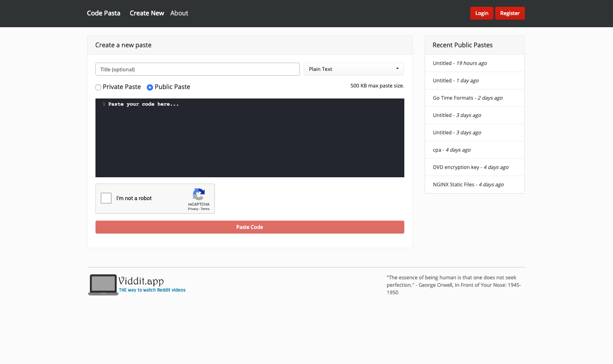613x364 pixels.
Task: Click the Register button
Action: coord(510,13)
